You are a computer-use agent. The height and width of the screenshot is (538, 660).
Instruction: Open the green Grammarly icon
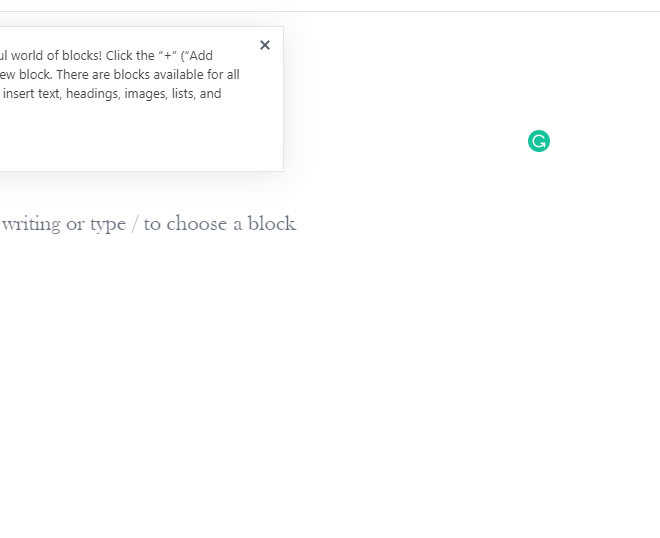tap(539, 141)
